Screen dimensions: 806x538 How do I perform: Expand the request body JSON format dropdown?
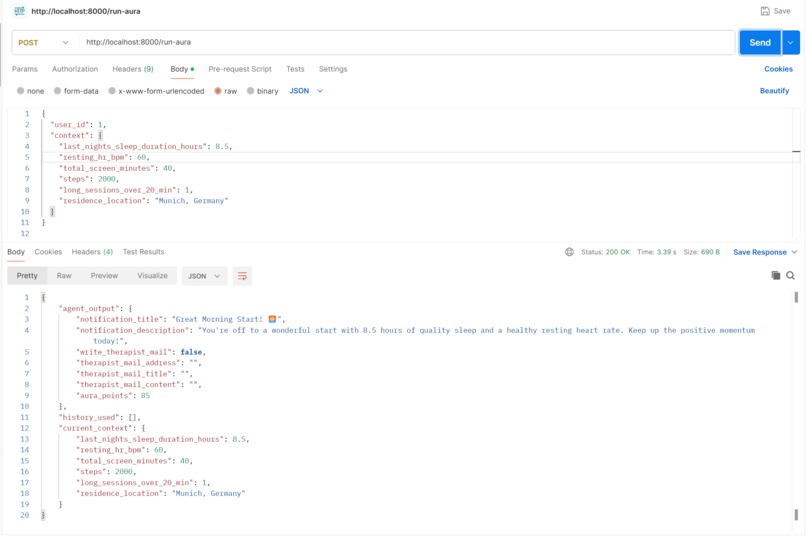306,91
